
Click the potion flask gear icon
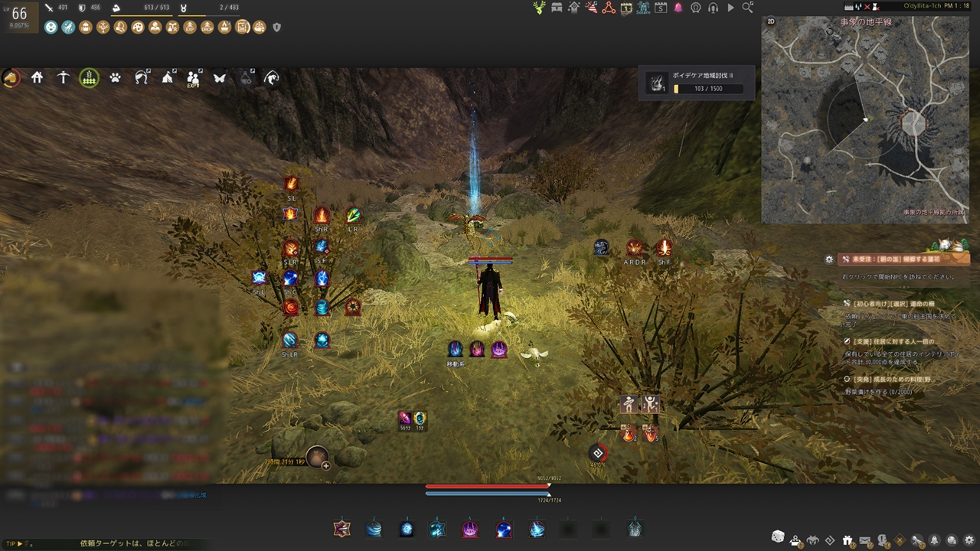click(x=246, y=78)
